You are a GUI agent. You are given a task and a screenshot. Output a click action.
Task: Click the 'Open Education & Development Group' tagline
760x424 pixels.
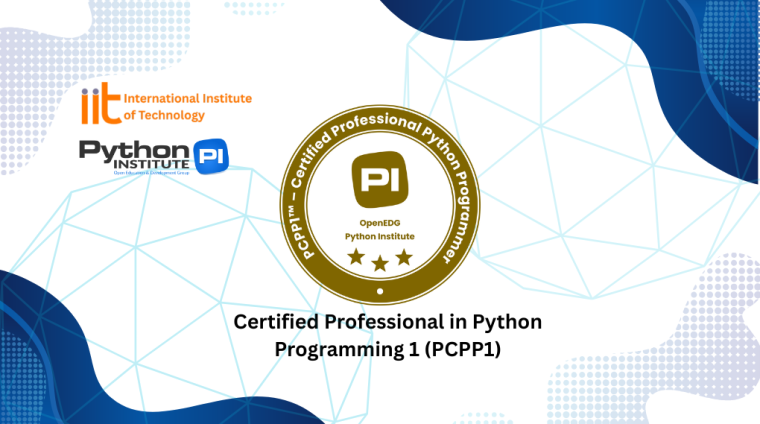click(151, 173)
